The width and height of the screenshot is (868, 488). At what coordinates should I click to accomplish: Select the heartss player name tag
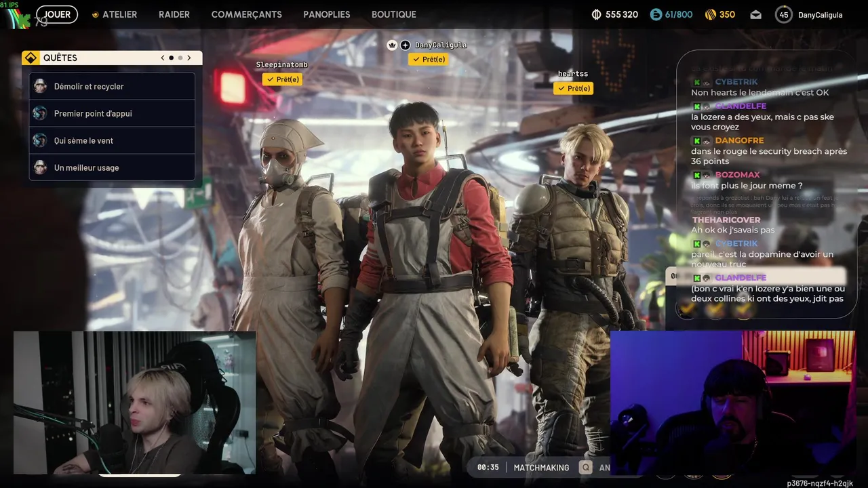[x=573, y=74]
